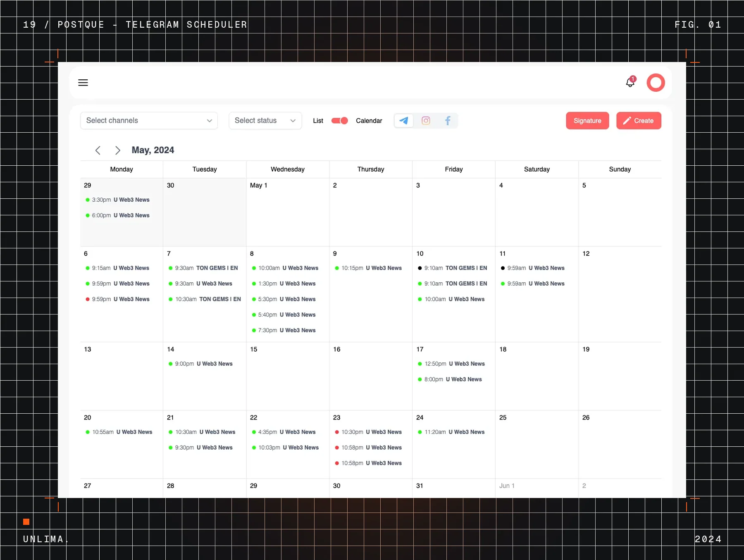
Task: Open 10:55am U Web3 News on May 20
Action: [x=119, y=432]
